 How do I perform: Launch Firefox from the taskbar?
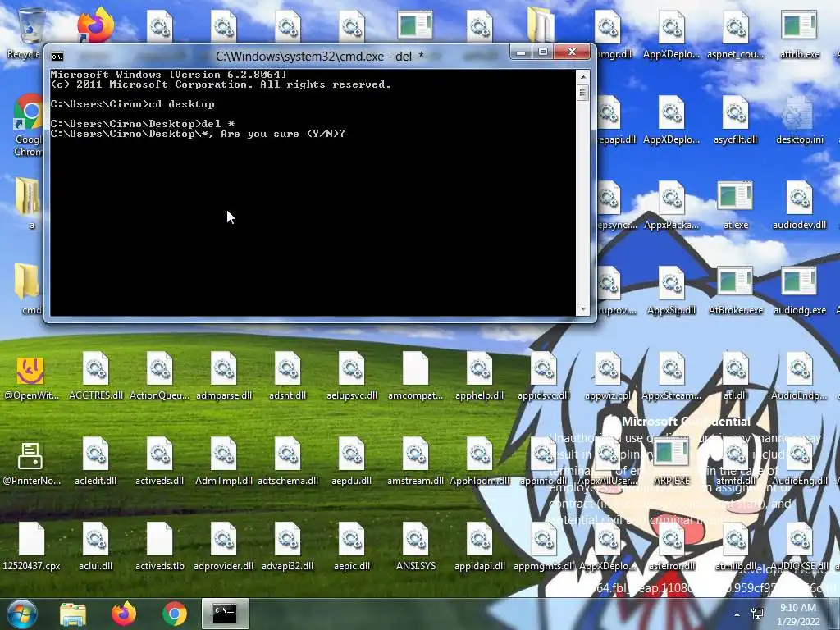[124, 614]
